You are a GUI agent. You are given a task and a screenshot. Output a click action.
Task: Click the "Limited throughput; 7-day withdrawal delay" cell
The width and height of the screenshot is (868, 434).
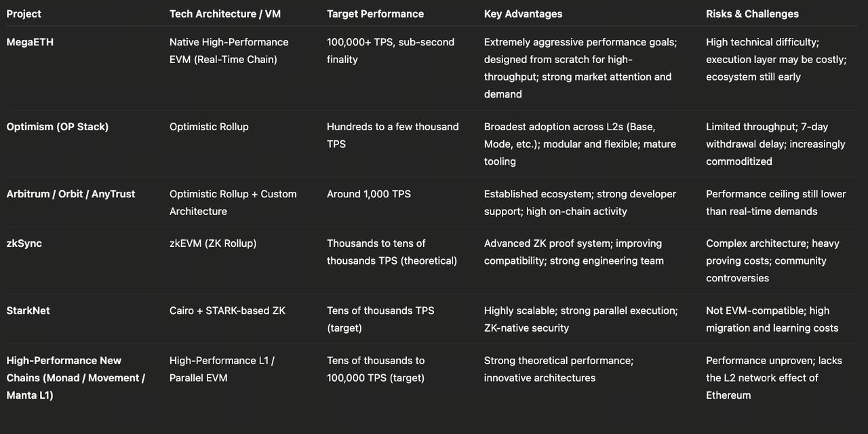click(x=775, y=144)
